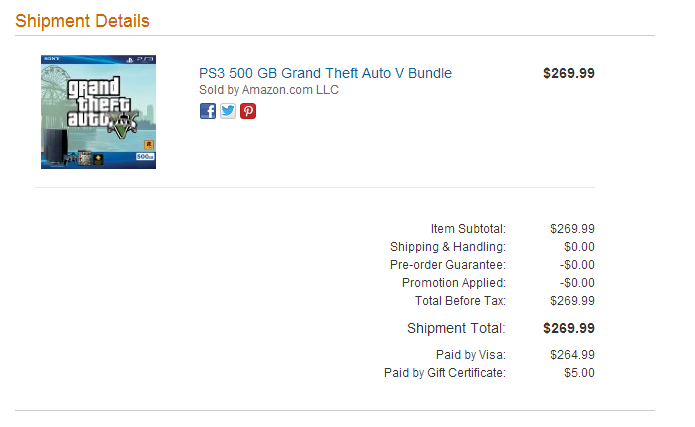The image size is (695, 427).
Task: Click the Total Before Tax label
Action: tap(460, 301)
